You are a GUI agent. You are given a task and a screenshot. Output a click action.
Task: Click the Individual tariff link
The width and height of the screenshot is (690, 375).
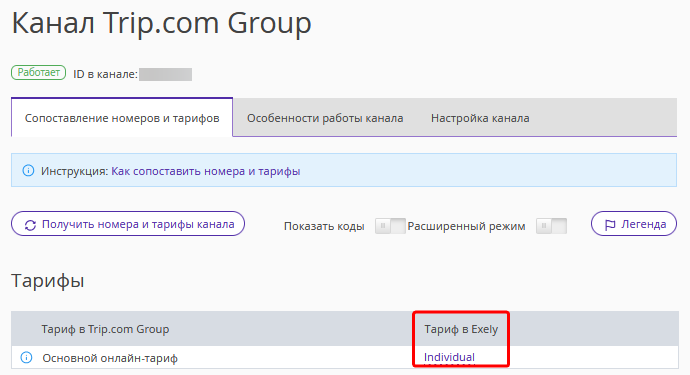coord(449,357)
